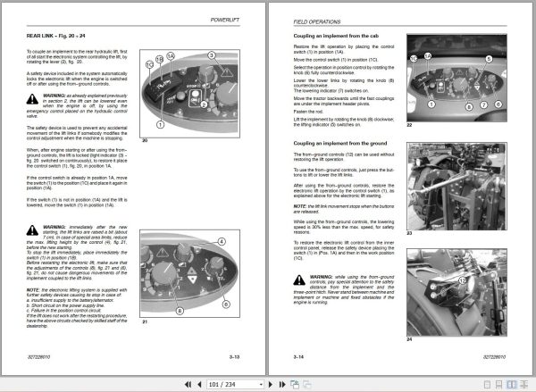Click the warning triangle beside 'as already explained previously'
The height and width of the screenshot is (392, 536).
[32, 99]
